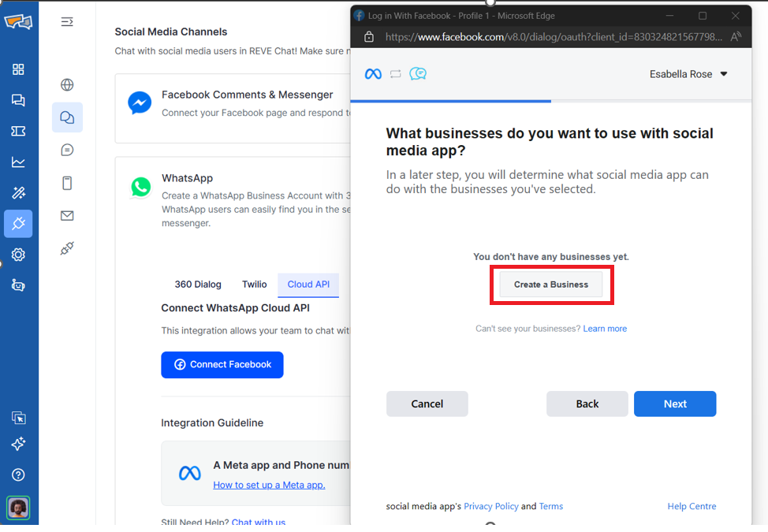
Task: Select the Cloud API tab
Action: tap(308, 285)
